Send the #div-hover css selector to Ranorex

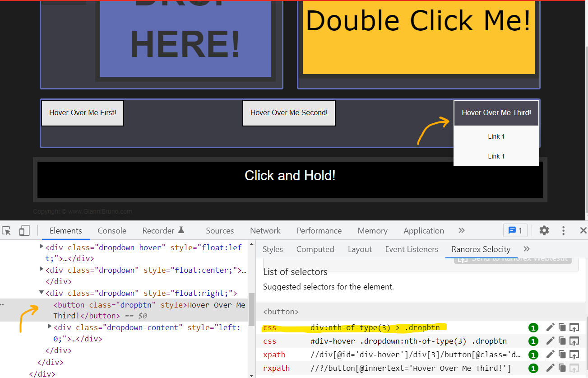574,341
